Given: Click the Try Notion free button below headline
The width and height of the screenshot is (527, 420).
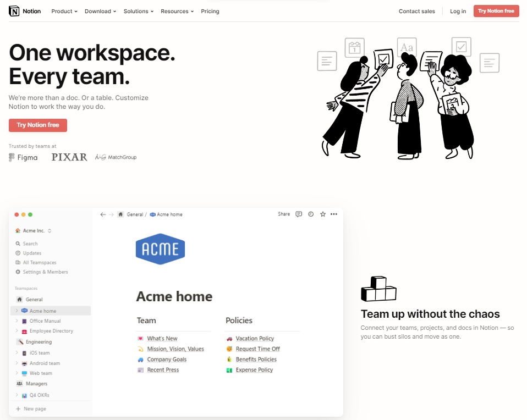Looking at the screenshot, I should [38, 125].
